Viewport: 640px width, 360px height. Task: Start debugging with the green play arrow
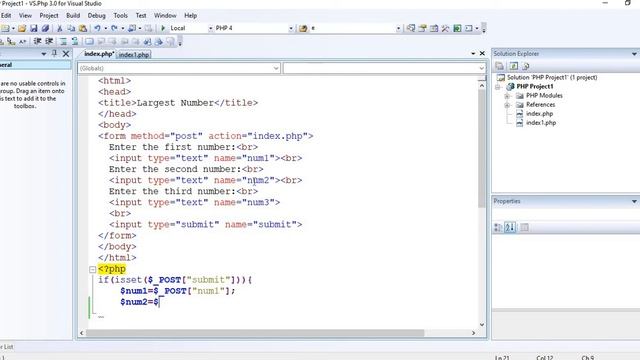[x=163, y=28]
